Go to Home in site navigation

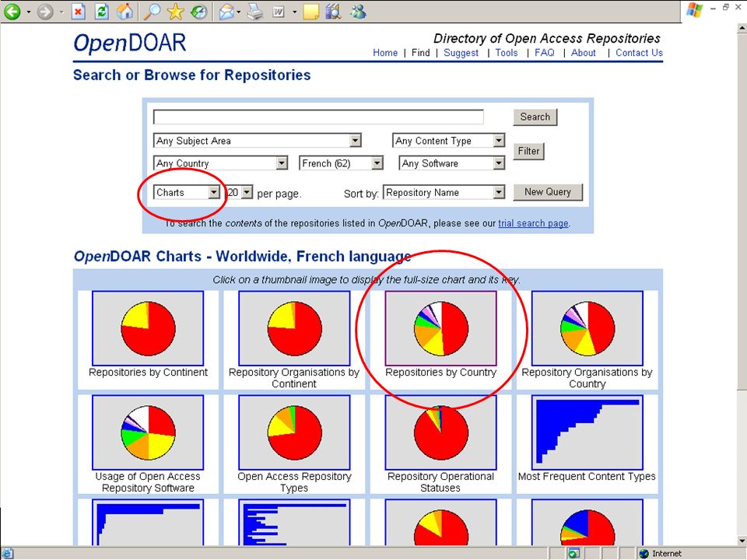pos(385,53)
